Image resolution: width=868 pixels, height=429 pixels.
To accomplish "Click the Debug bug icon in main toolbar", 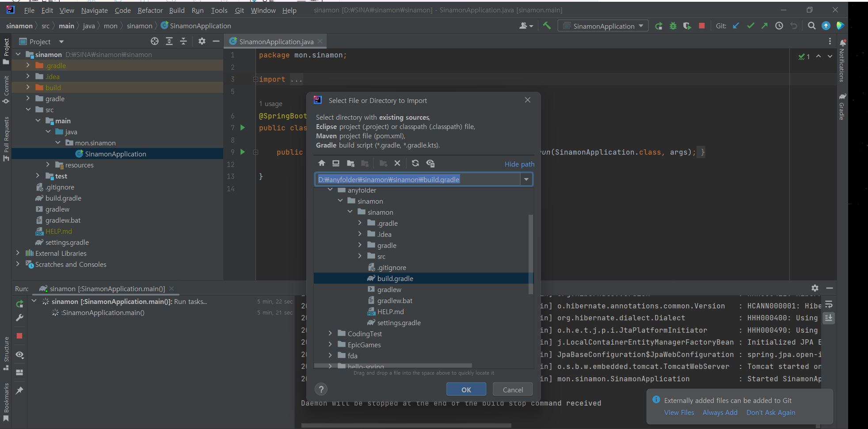I will [673, 26].
